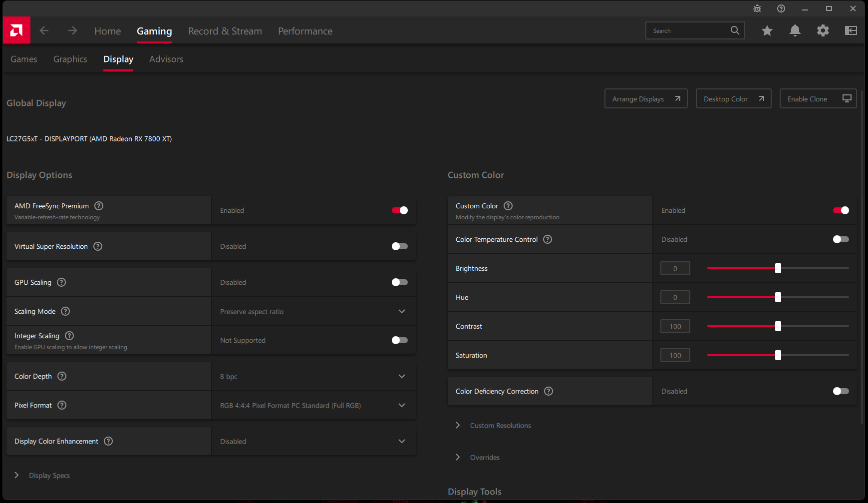Adjust the Hue slider handle
This screenshot has width=868, height=503.
pyautogui.click(x=778, y=297)
